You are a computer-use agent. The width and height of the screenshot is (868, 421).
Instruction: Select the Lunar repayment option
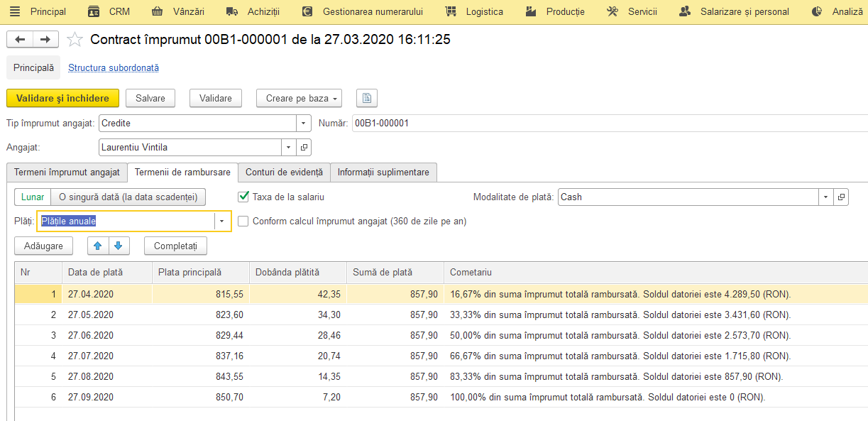click(x=33, y=197)
